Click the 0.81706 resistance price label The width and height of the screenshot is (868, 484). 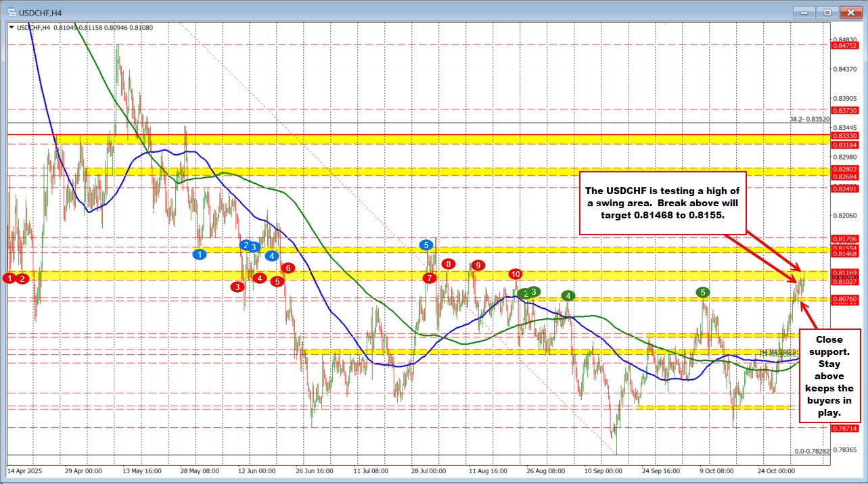[x=844, y=238]
